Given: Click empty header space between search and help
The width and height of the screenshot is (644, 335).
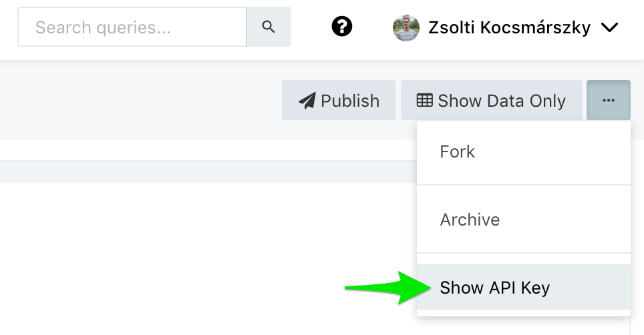Looking at the screenshot, I should [311, 27].
